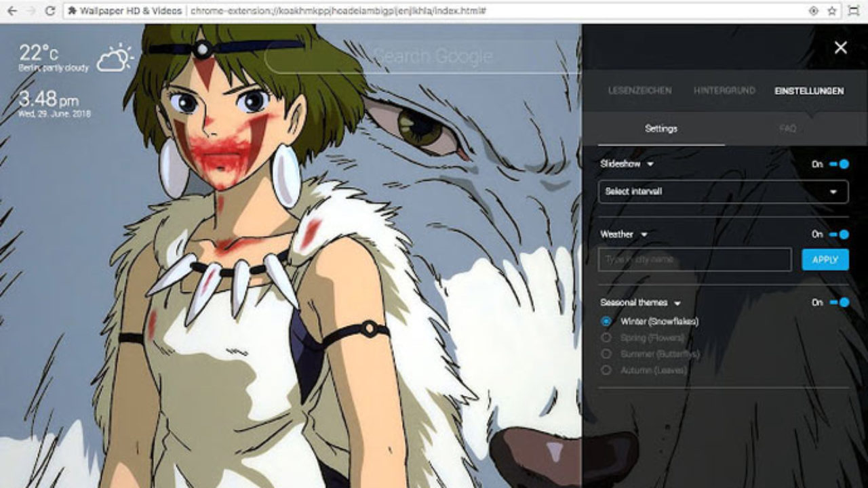Open the Hintergrund tab
The image size is (868, 488).
[724, 91]
